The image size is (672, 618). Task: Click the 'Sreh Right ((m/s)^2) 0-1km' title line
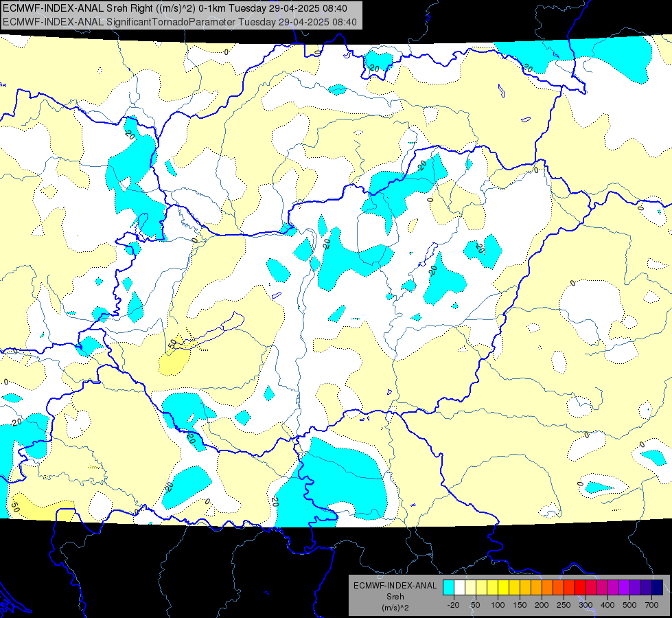click(175, 8)
